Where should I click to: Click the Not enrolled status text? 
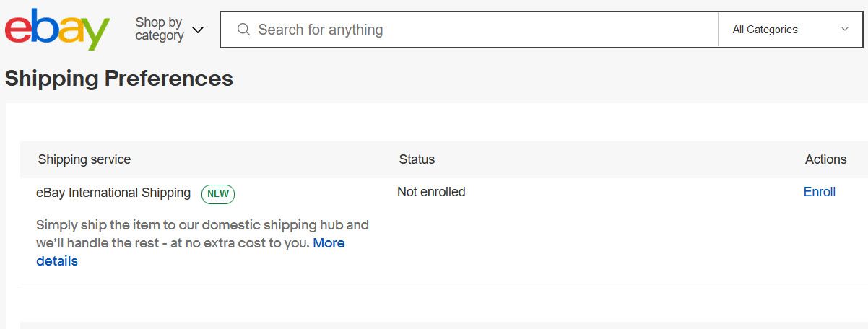[x=431, y=192]
